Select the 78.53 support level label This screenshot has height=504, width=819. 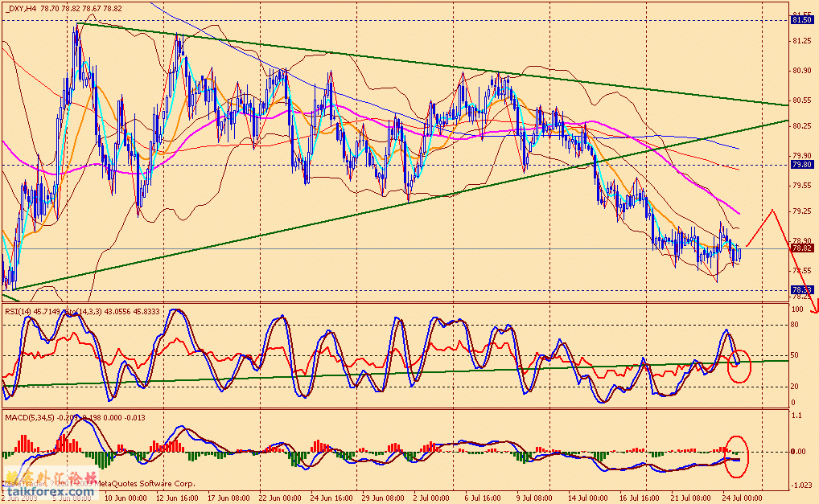(x=802, y=289)
